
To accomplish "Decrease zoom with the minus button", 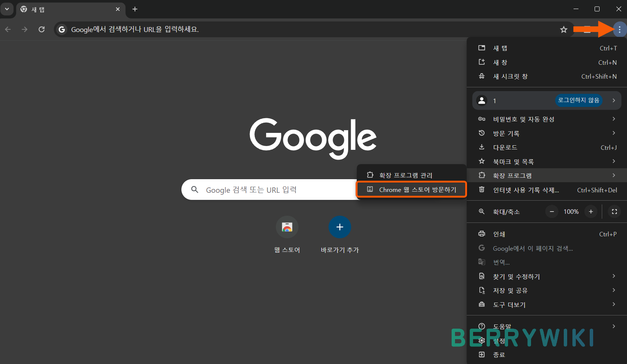I will 552,212.
